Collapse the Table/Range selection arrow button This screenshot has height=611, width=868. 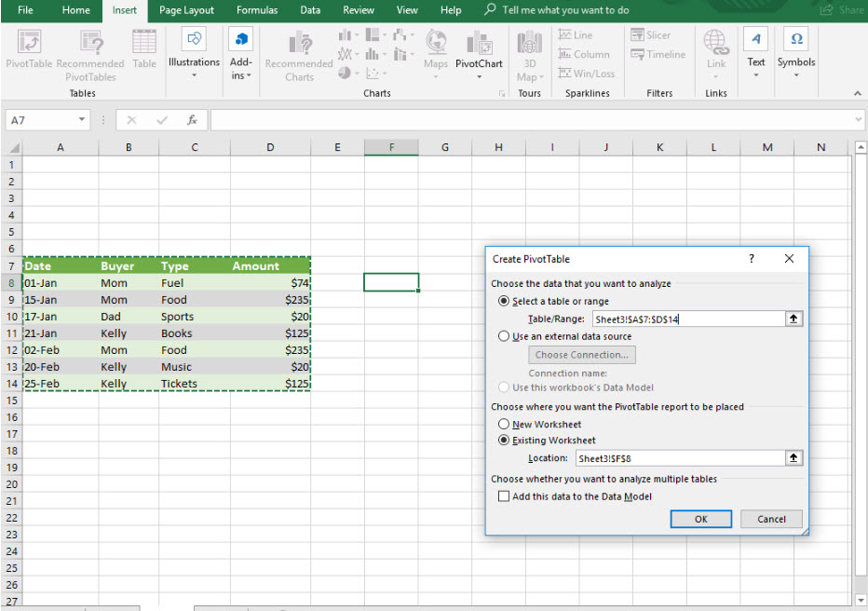point(793,319)
